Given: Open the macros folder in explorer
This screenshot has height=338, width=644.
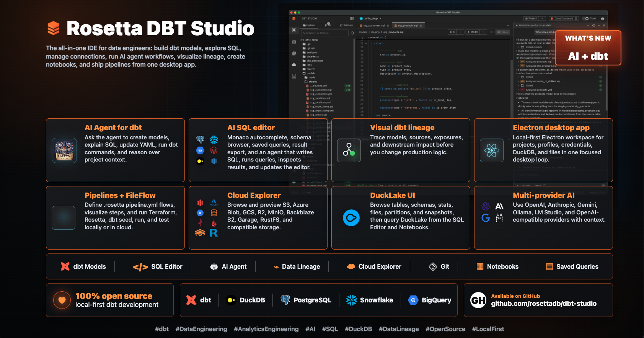Looking at the screenshot, I should point(309,69).
